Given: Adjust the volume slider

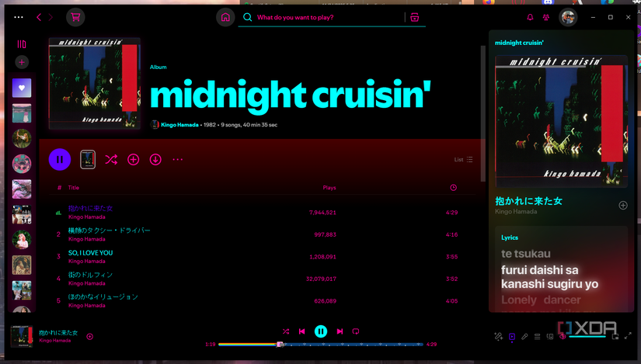Looking at the screenshot, I should pos(587,337).
